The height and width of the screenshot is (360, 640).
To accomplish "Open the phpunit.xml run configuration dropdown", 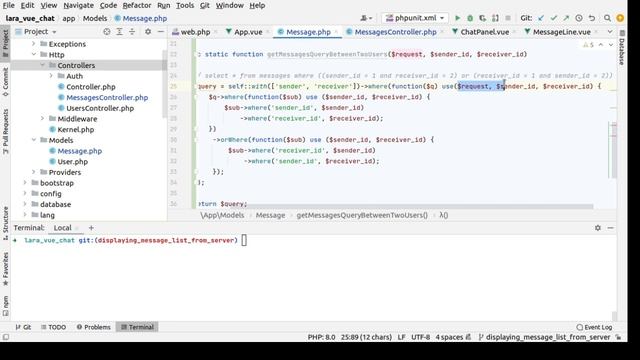I will (x=415, y=18).
